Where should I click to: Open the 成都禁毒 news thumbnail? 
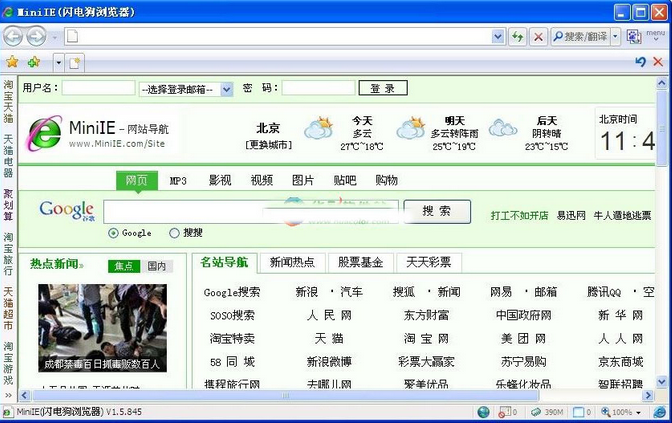tap(102, 328)
